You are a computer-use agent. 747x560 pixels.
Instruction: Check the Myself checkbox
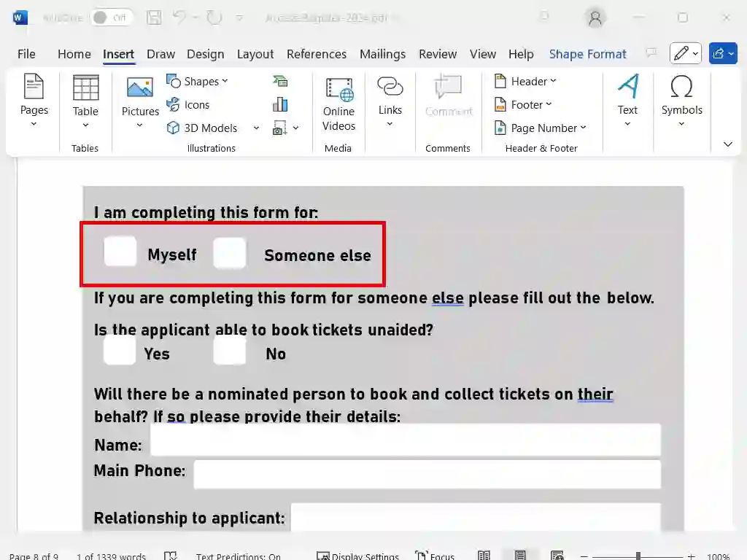pyautogui.click(x=120, y=252)
